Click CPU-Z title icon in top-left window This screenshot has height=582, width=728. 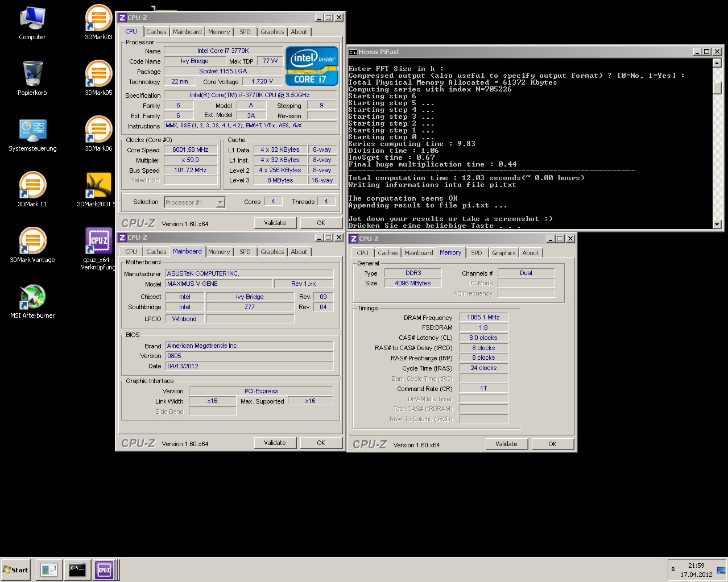tap(122, 18)
